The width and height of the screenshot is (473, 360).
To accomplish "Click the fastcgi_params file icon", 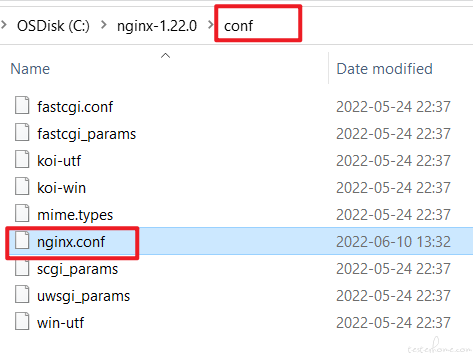I will 22,132.
